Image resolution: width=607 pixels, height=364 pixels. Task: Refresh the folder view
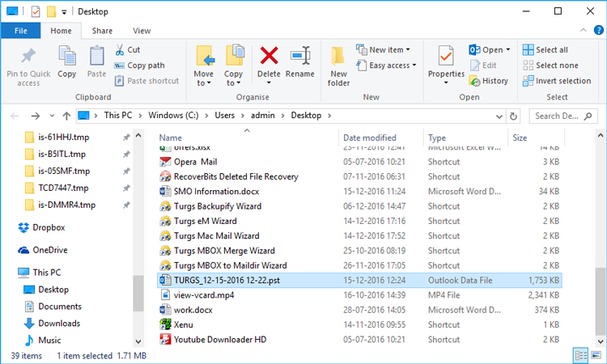pos(513,116)
